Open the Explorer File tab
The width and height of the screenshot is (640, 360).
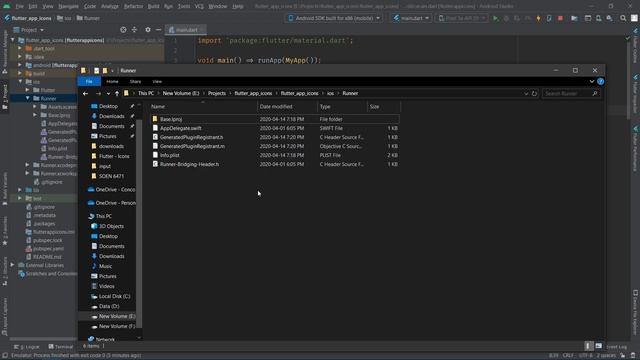click(89, 82)
